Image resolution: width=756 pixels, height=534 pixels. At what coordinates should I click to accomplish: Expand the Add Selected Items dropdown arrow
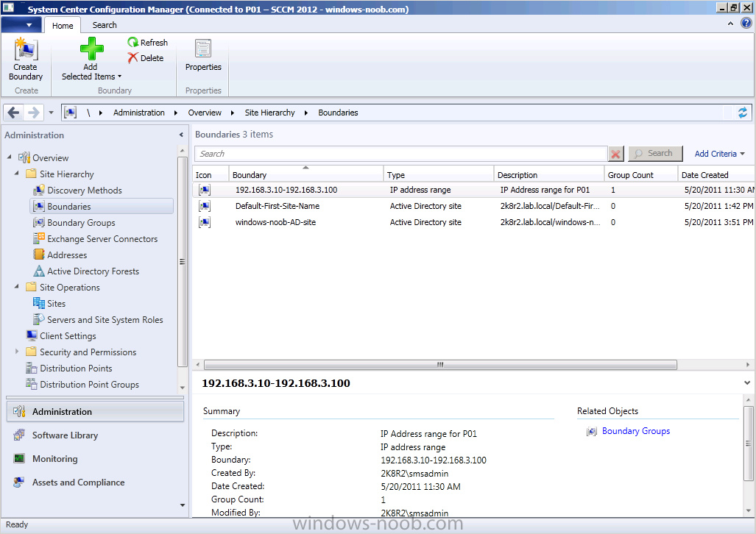point(119,76)
